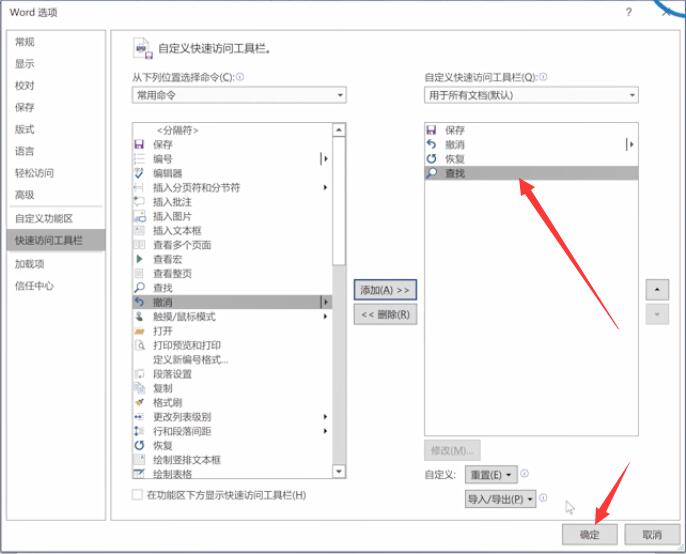Expand submenu arrow of 更改列表级别
Image resolution: width=686 pixels, height=554 pixels.
click(325, 417)
